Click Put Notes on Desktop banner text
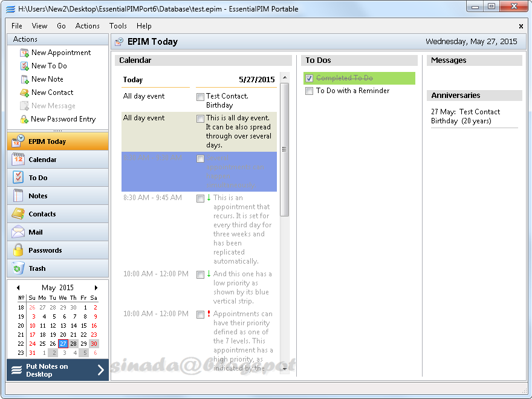The width and height of the screenshot is (532, 399). point(47,370)
